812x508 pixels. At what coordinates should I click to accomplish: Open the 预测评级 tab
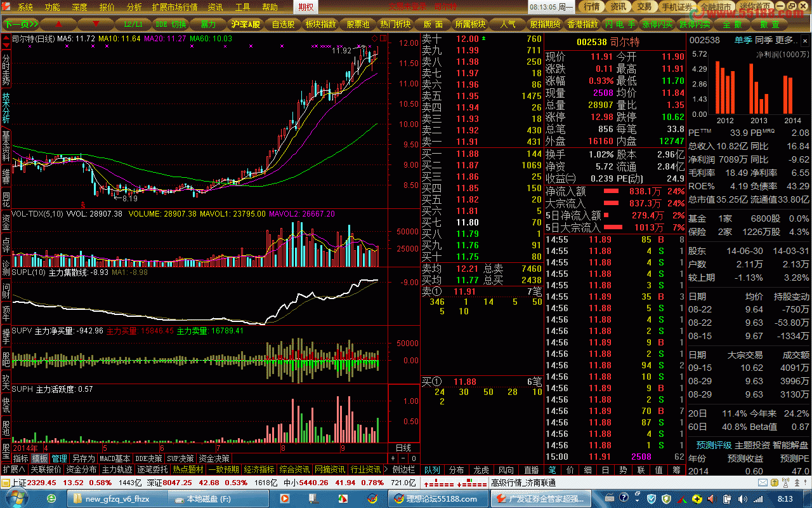click(714, 445)
